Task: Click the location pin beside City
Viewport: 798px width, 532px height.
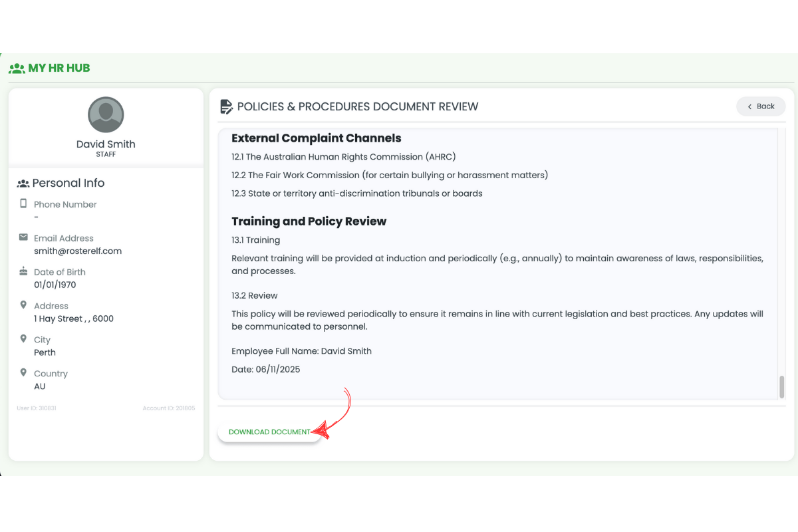Action: tap(23, 339)
